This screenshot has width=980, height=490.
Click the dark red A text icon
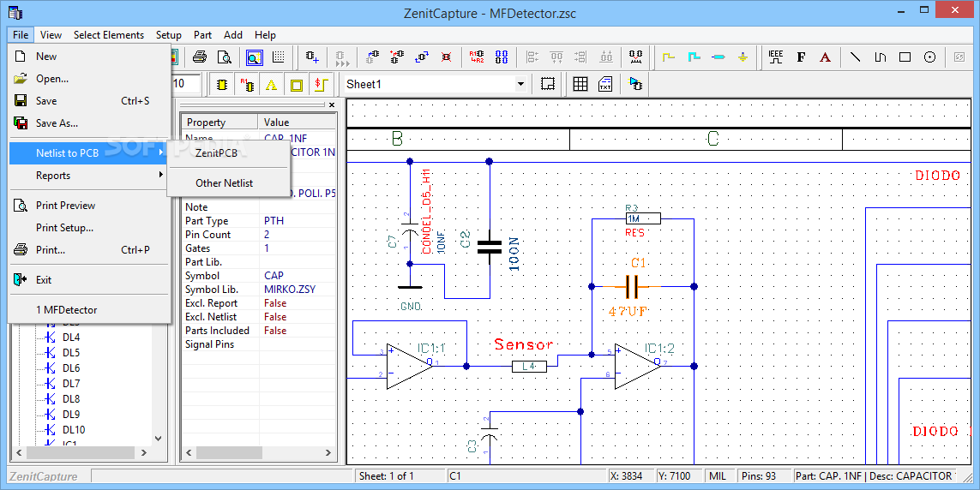(x=825, y=57)
